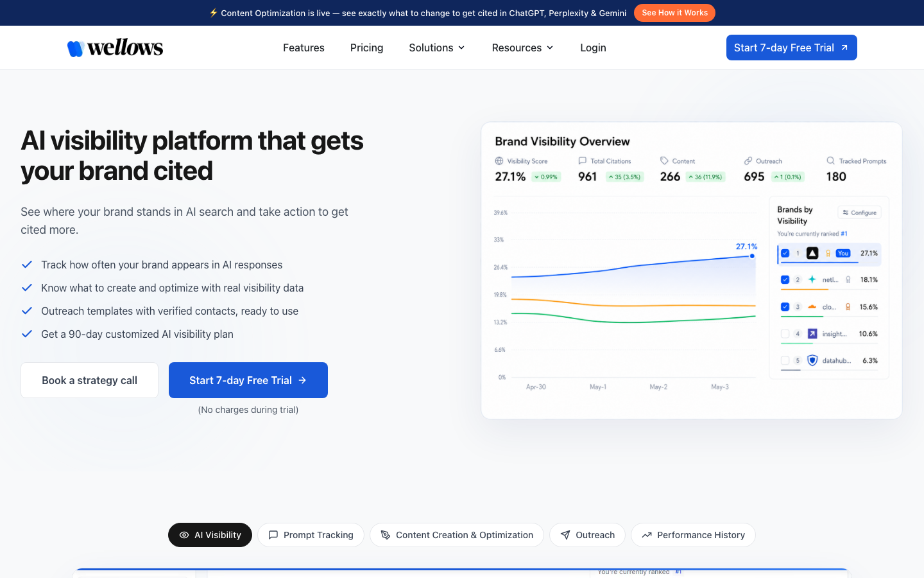Click the Configure button in Brands panel
The image size is (924, 578).
pos(860,213)
